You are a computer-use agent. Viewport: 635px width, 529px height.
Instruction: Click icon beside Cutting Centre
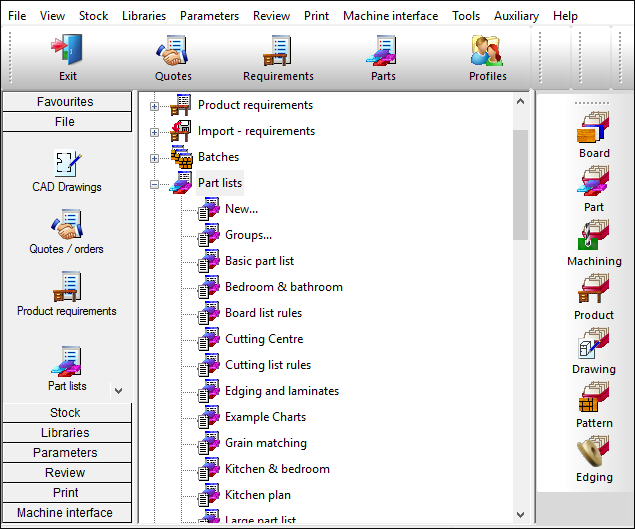tap(209, 339)
